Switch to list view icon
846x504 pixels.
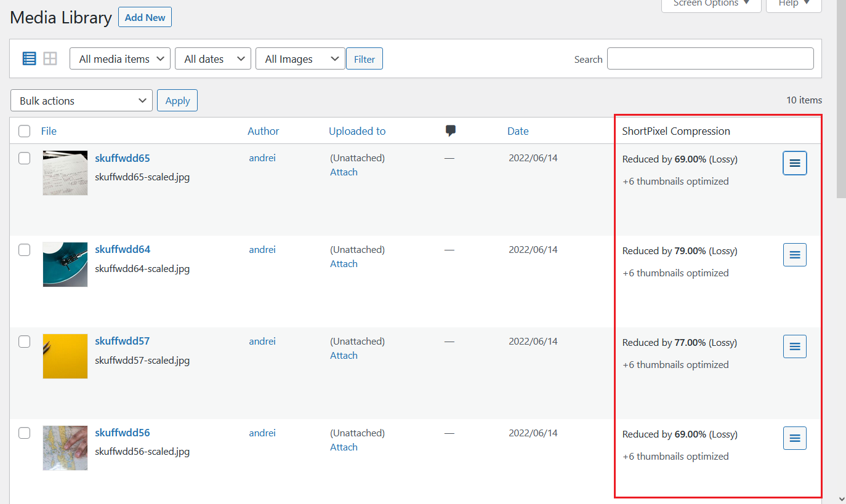[30, 58]
